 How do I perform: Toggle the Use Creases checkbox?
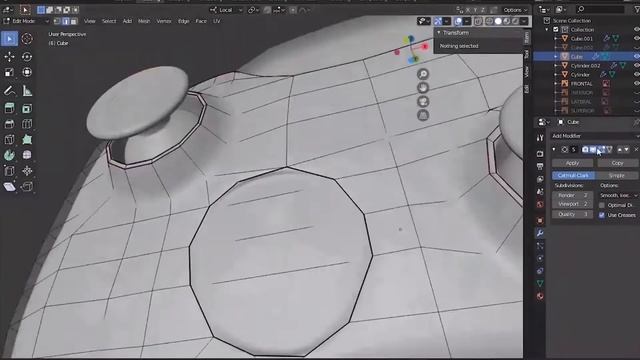pyautogui.click(x=602, y=215)
